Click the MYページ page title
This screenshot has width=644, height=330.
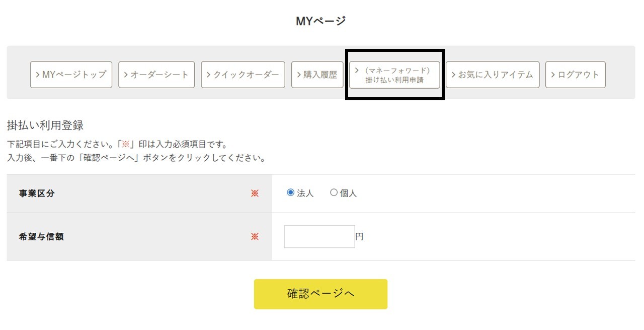click(321, 20)
